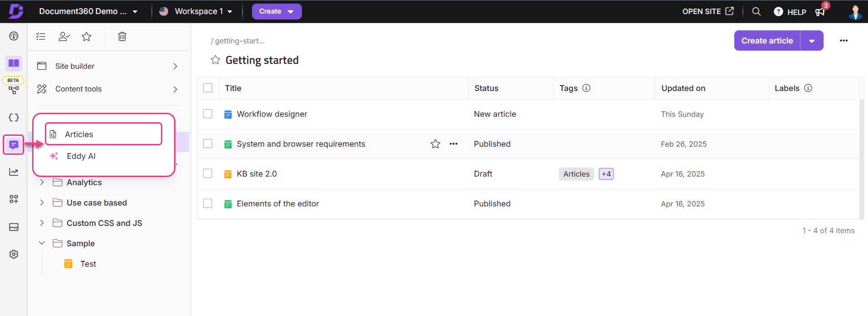Click the Status column header
Image resolution: width=868 pixels, height=316 pixels.
pos(486,88)
